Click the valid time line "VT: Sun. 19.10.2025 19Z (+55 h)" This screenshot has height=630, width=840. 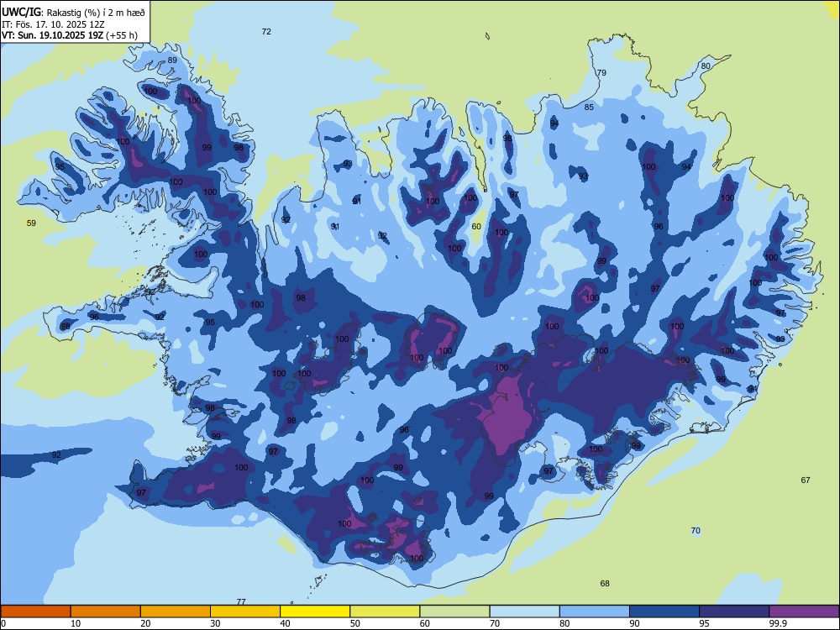[x=70, y=35]
